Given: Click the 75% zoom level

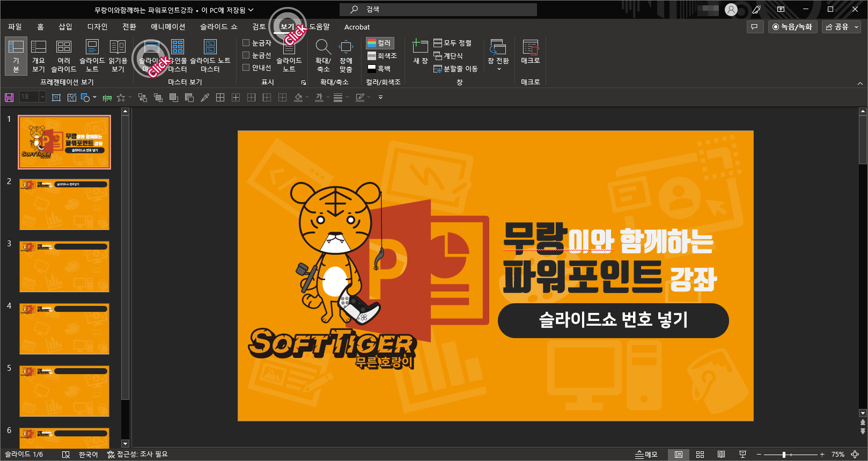Looking at the screenshot, I should 838,455.
